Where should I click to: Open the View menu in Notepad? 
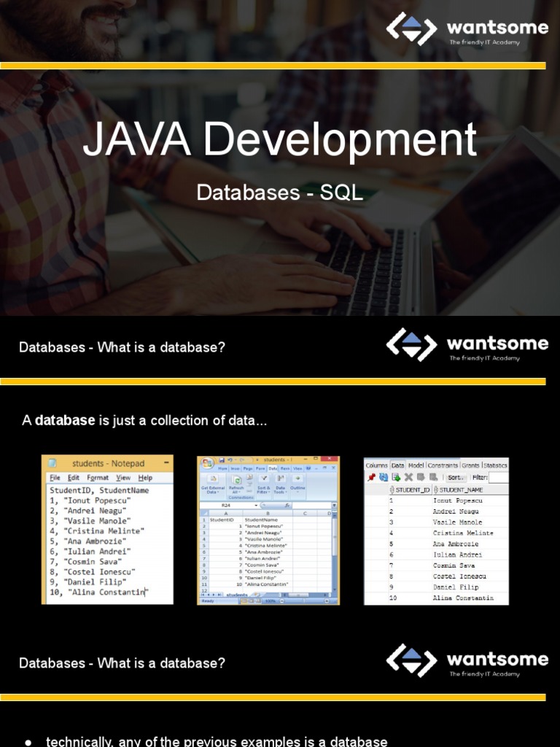click(122, 477)
